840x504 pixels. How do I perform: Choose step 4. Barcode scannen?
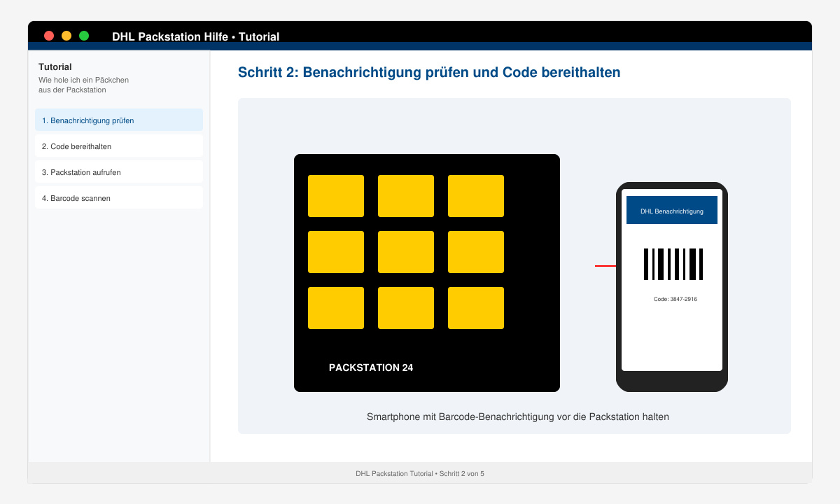[x=119, y=197]
